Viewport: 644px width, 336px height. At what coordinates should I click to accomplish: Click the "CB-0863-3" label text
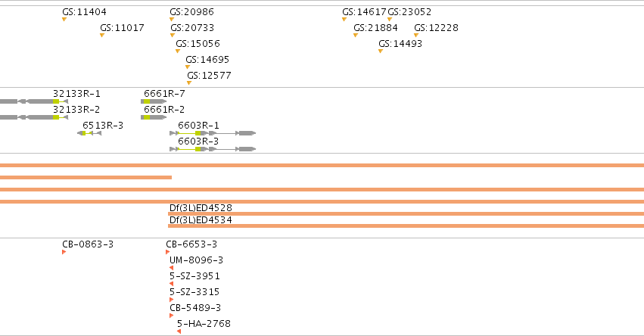(88, 244)
